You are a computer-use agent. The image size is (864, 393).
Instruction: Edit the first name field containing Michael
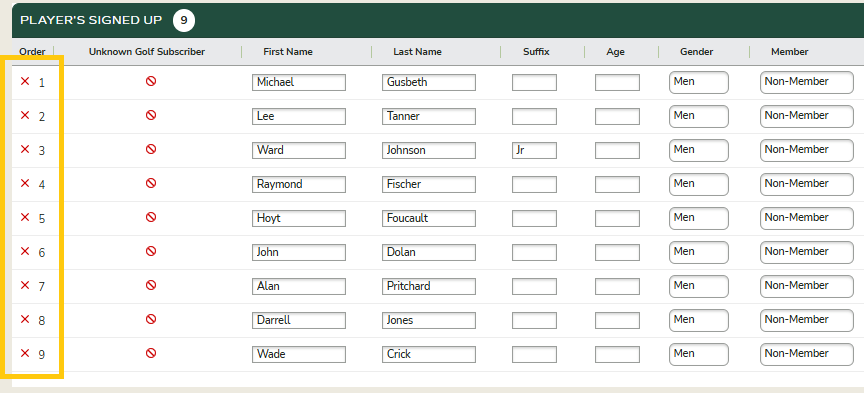coord(299,82)
